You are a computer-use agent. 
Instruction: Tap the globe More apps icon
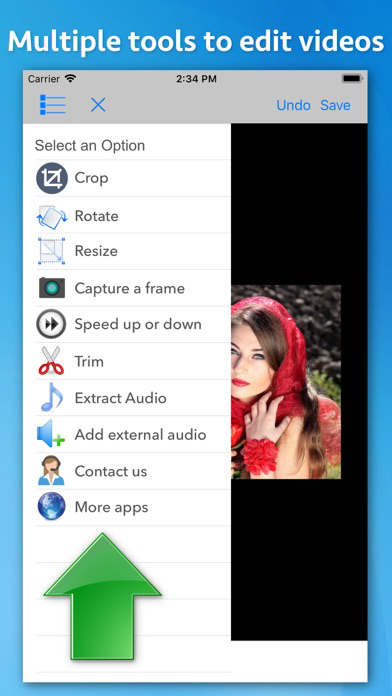point(51,506)
